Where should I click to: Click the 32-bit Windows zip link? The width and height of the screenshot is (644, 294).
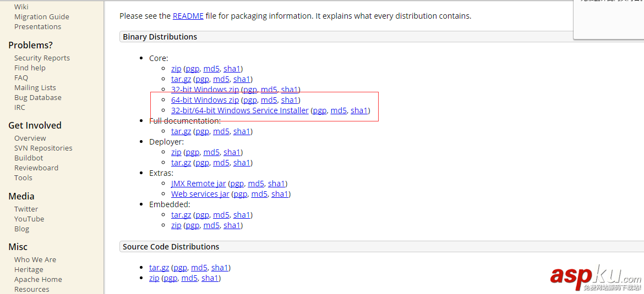205,90
